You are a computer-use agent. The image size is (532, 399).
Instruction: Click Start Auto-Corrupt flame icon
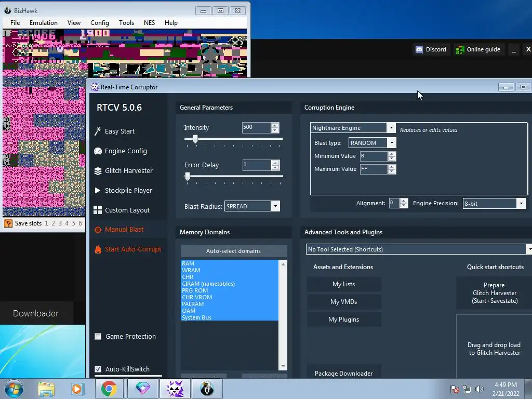pos(98,249)
